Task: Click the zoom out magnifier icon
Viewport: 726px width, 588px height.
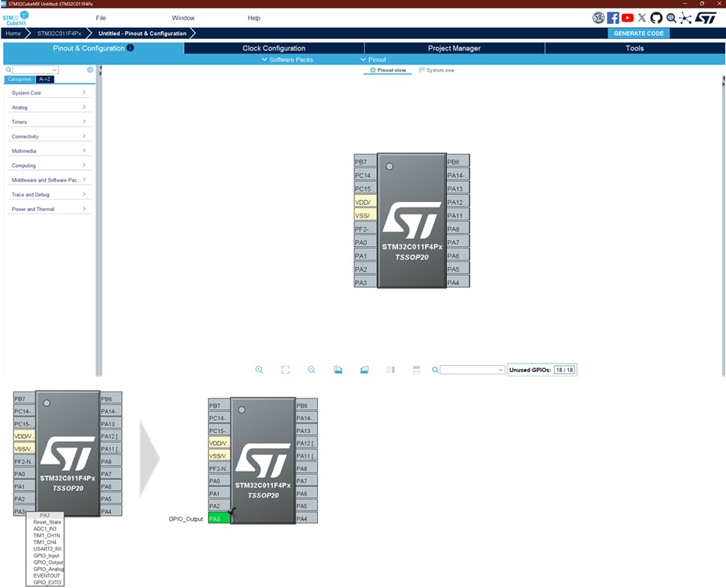Action: (x=312, y=370)
